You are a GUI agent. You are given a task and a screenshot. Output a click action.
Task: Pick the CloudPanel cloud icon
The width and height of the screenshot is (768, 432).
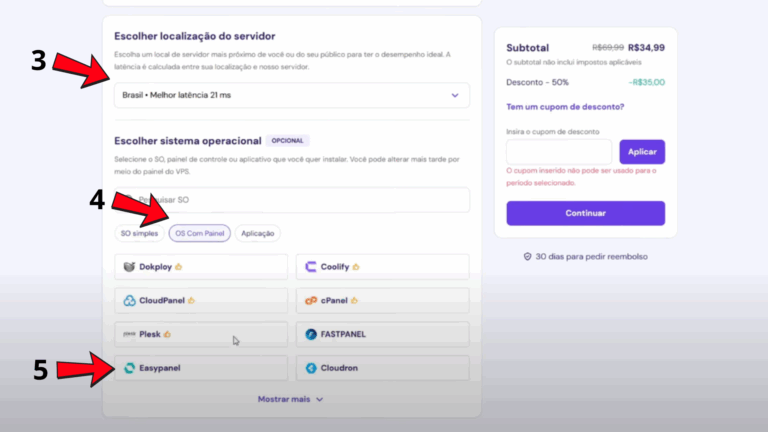(x=130, y=300)
